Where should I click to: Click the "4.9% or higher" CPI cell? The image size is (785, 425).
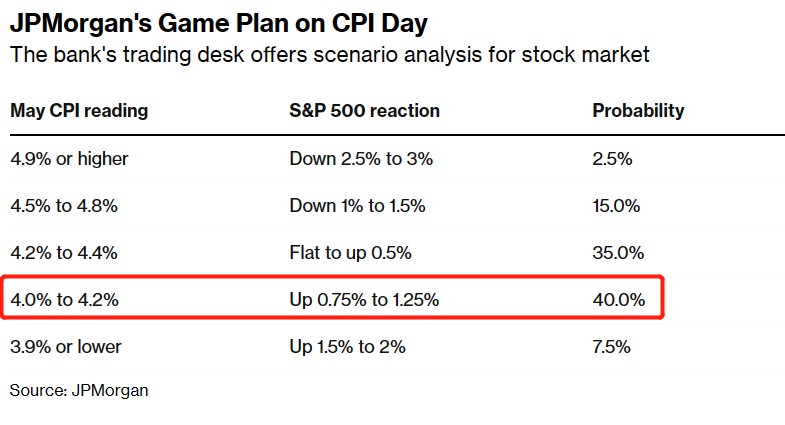coord(69,159)
